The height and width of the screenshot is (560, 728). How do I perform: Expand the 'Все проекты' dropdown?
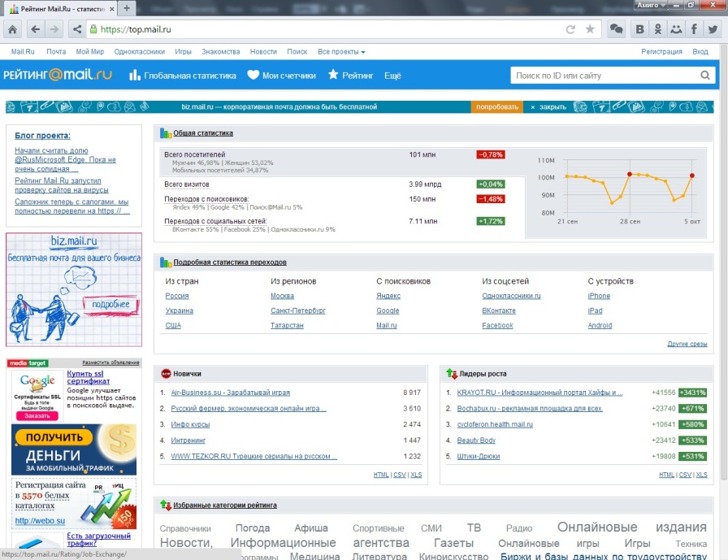point(341,51)
